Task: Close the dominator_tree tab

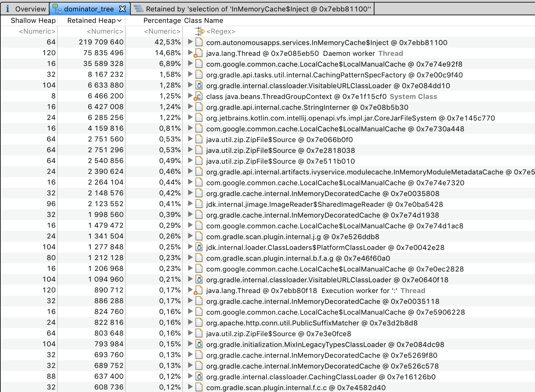Action: pos(123,9)
